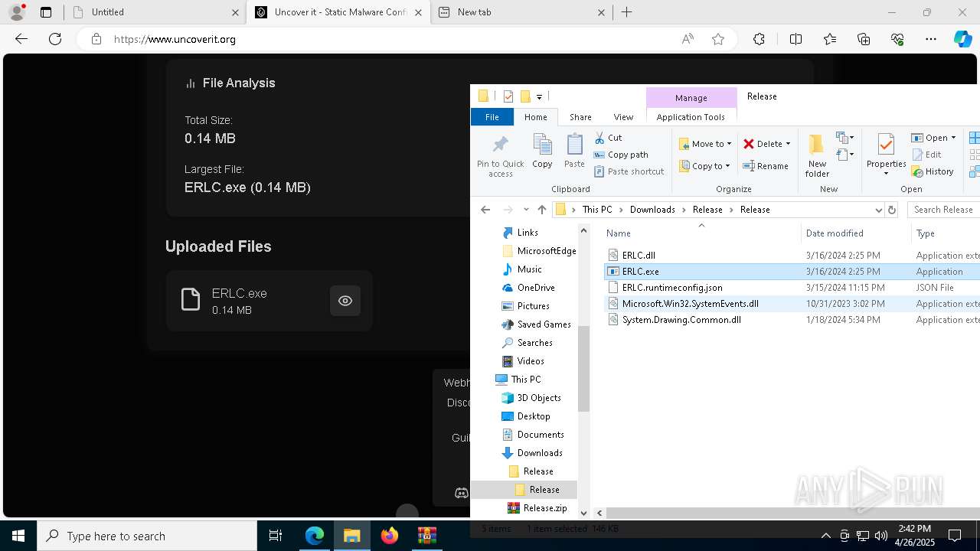Select 3D Objects in navigation pane

[539, 398]
